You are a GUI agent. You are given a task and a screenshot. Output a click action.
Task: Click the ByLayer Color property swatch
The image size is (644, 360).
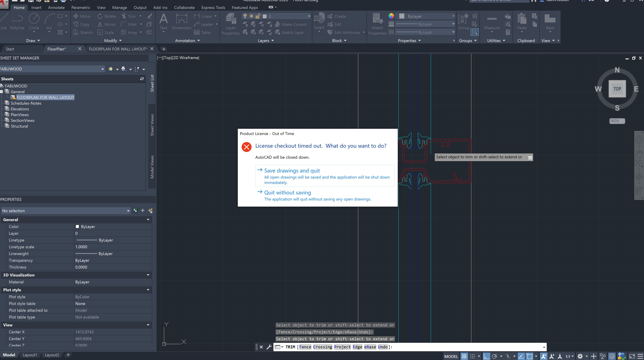pos(77,227)
